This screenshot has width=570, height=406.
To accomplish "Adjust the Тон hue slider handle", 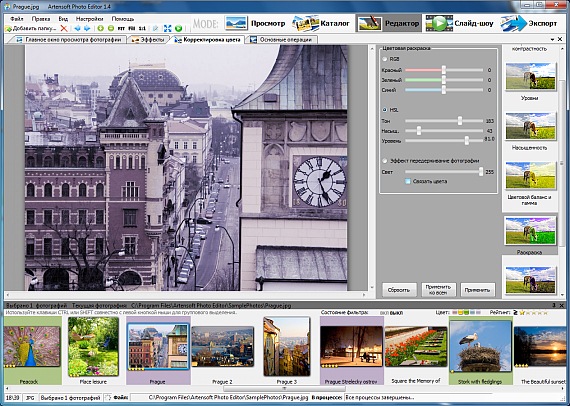I will (460, 121).
